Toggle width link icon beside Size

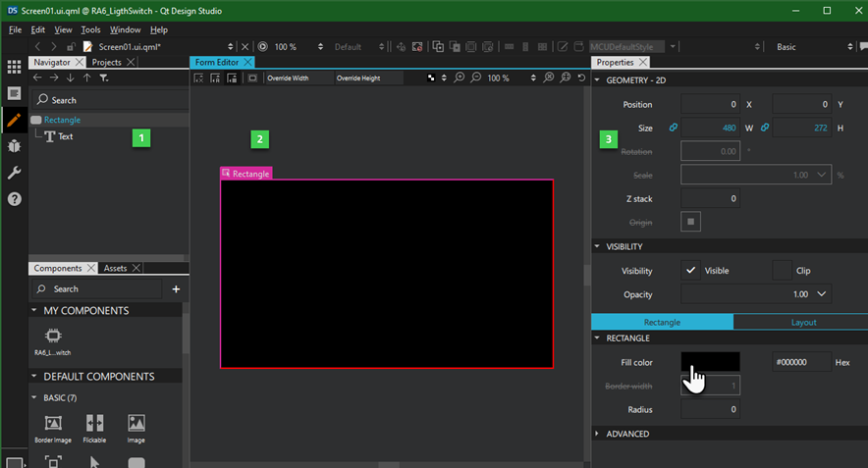tap(674, 128)
